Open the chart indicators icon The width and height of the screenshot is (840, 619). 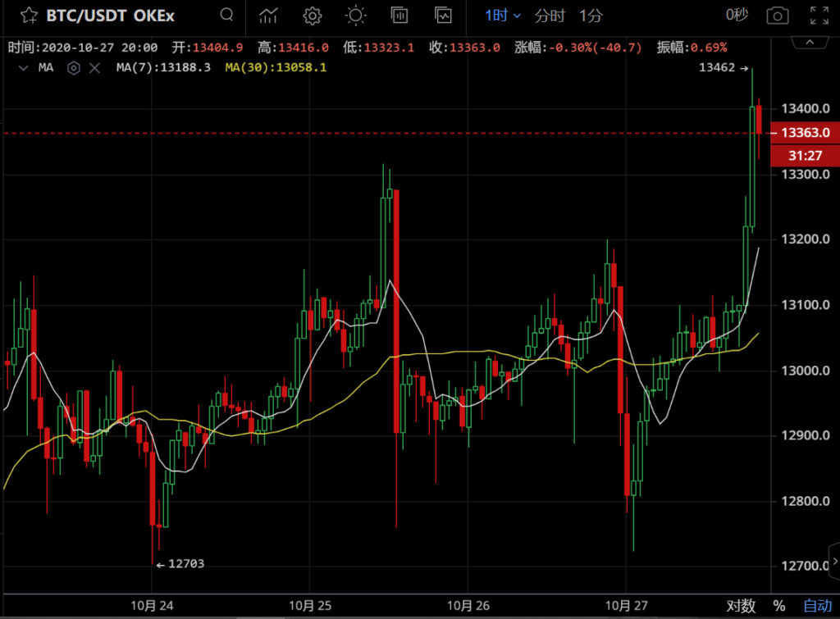268,16
